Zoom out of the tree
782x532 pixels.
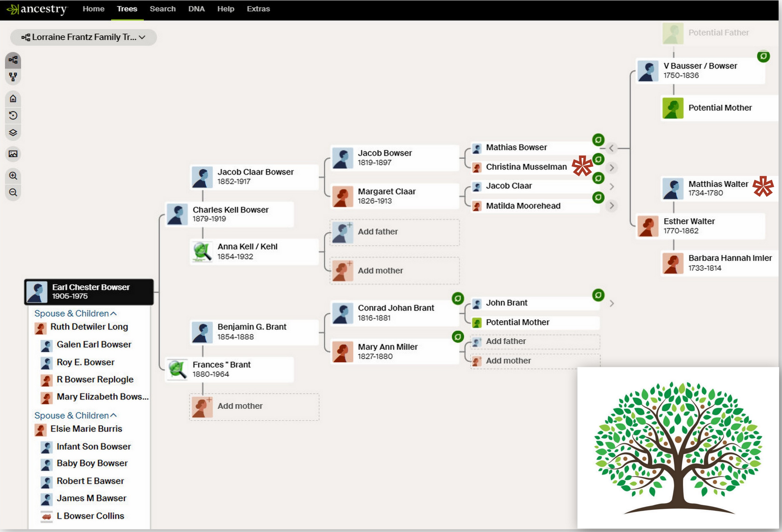pos(13,192)
